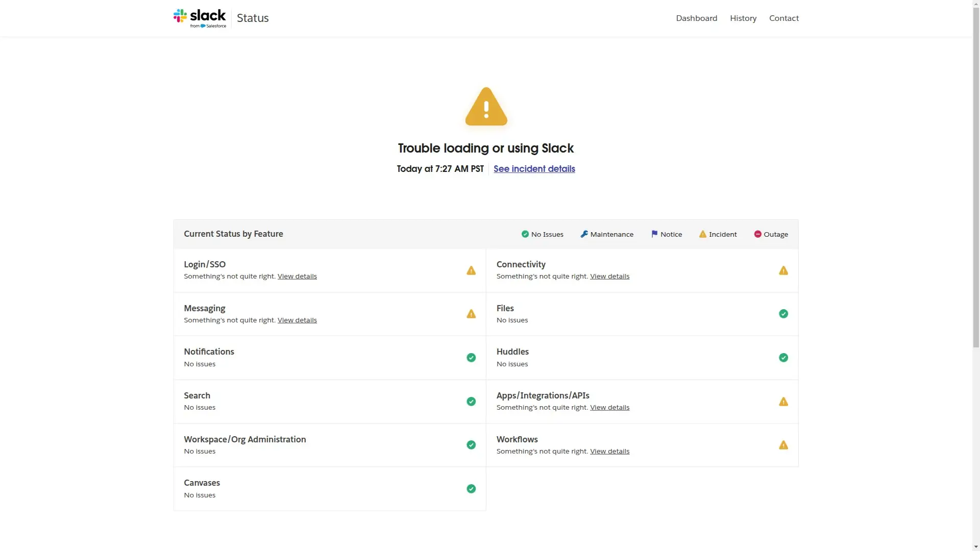Viewport: 980px width, 551px height.
Task: Open the History nav item
Action: point(743,18)
